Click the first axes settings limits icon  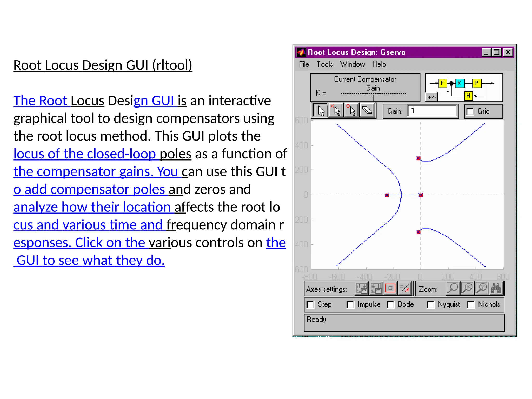tap(362, 288)
